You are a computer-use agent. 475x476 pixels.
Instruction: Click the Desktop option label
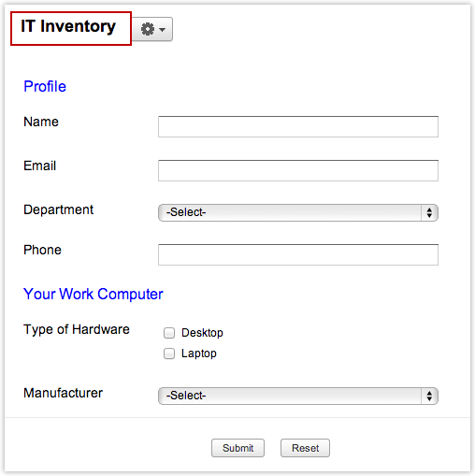pyautogui.click(x=202, y=333)
